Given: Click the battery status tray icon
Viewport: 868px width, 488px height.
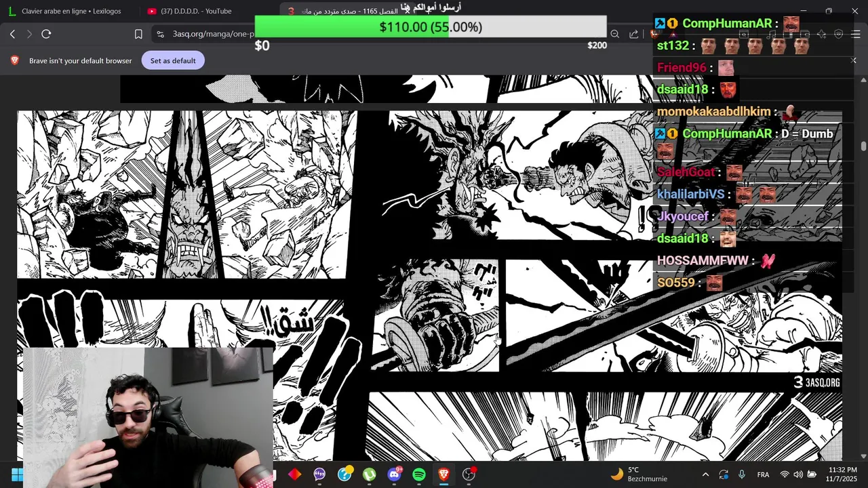Looking at the screenshot, I should pos(812,474).
